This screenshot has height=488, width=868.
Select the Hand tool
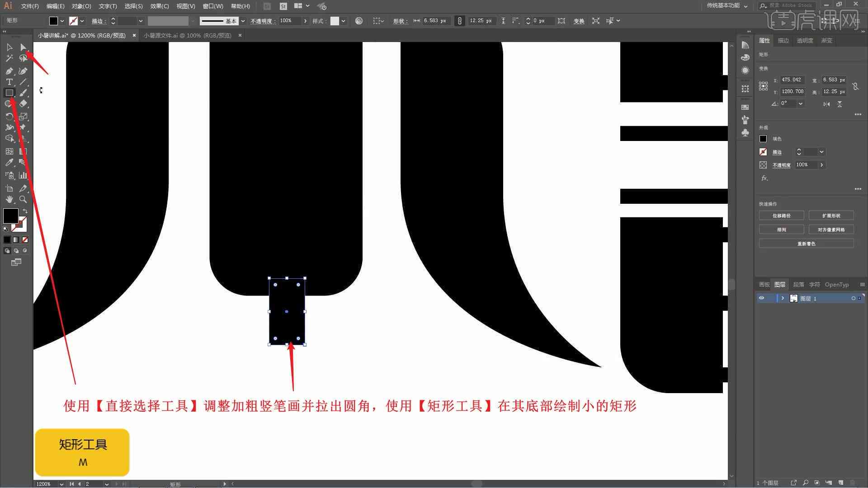click(x=9, y=200)
